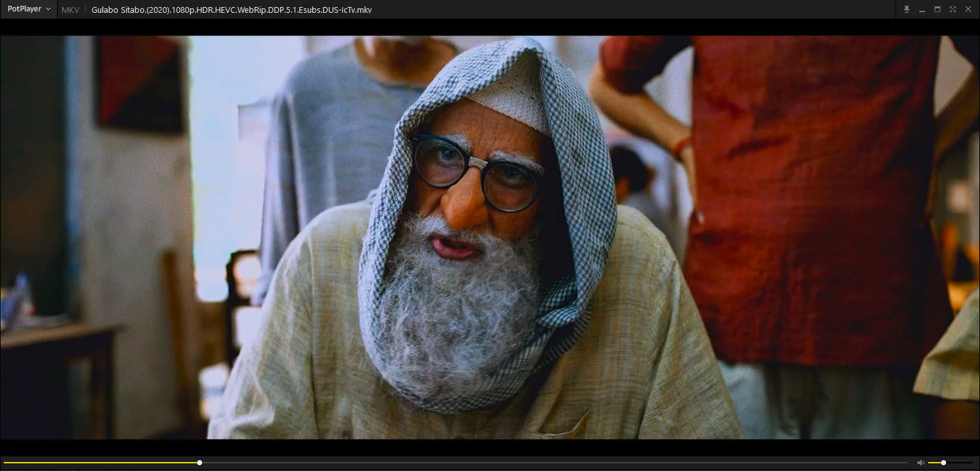Seek to the middle of the timeline
This screenshot has width=980, height=471.
[x=455, y=463]
